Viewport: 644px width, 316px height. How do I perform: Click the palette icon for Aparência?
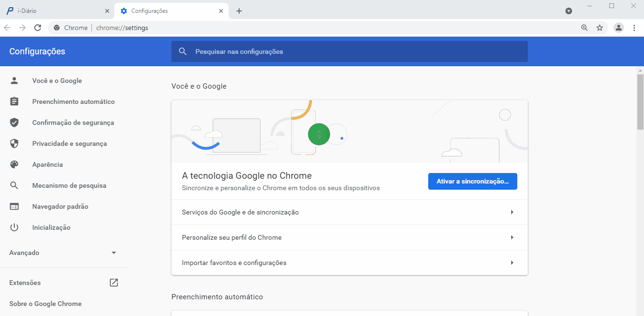click(x=14, y=164)
